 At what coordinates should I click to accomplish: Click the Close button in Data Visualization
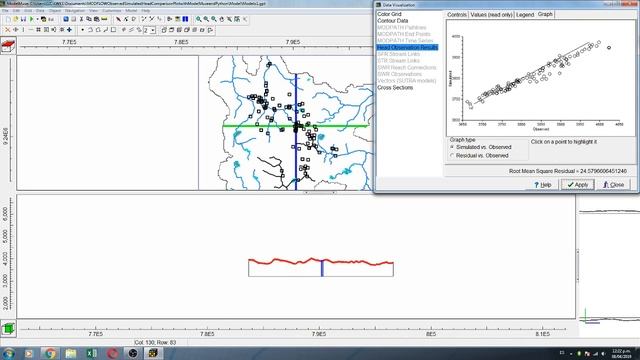coord(614,185)
